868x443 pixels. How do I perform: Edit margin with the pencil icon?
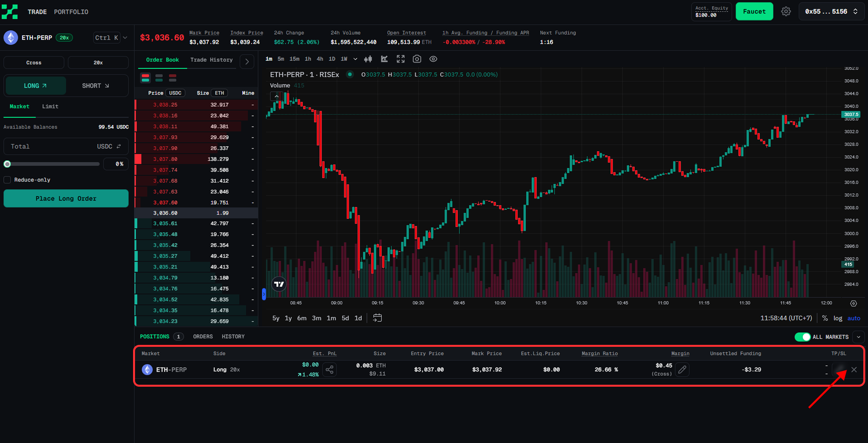point(682,369)
